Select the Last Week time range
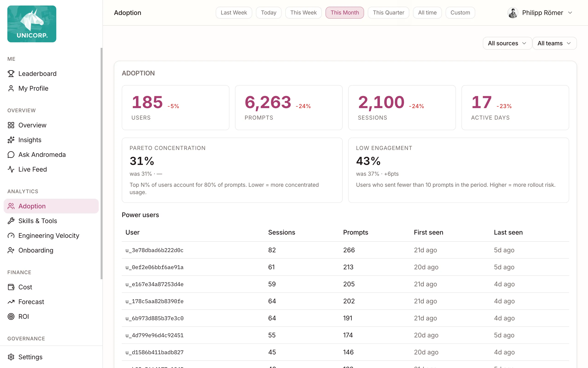The image size is (588, 368). point(234,13)
